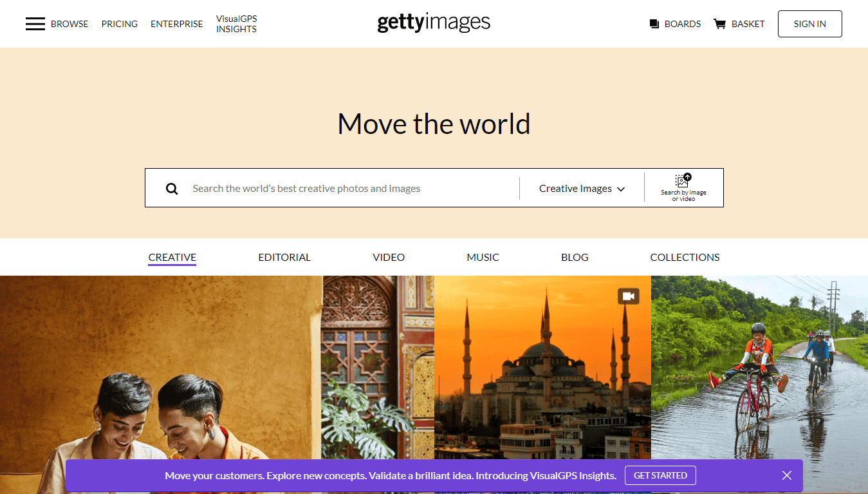Open the COLLECTIONS tab
The width and height of the screenshot is (868, 494).
pos(685,257)
